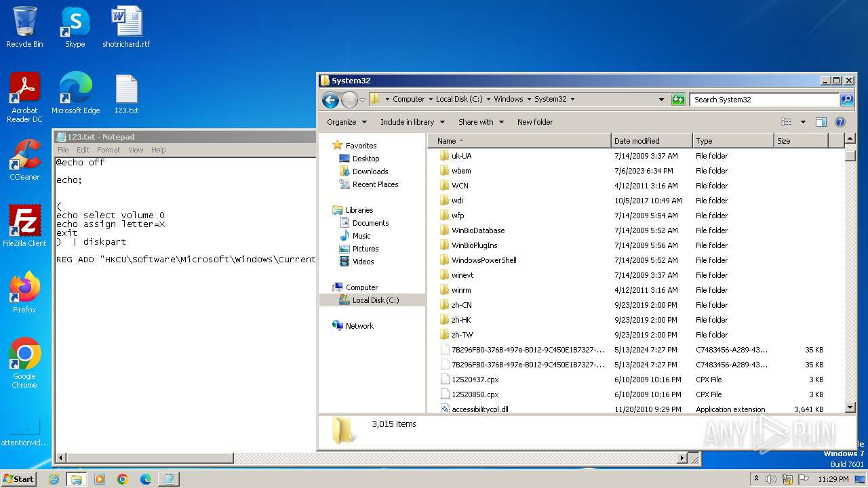Click the Start button
This screenshot has height=488, width=868.
[19, 479]
